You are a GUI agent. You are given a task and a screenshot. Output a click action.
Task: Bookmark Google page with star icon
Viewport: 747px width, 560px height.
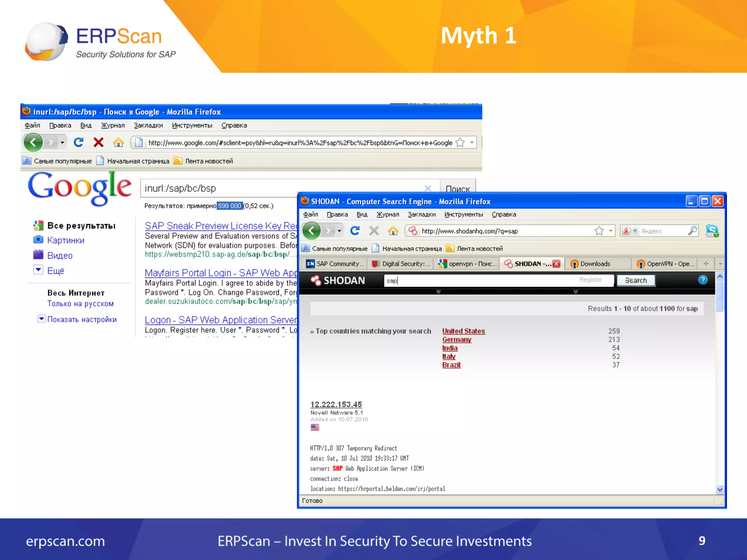click(x=460, y=143)
